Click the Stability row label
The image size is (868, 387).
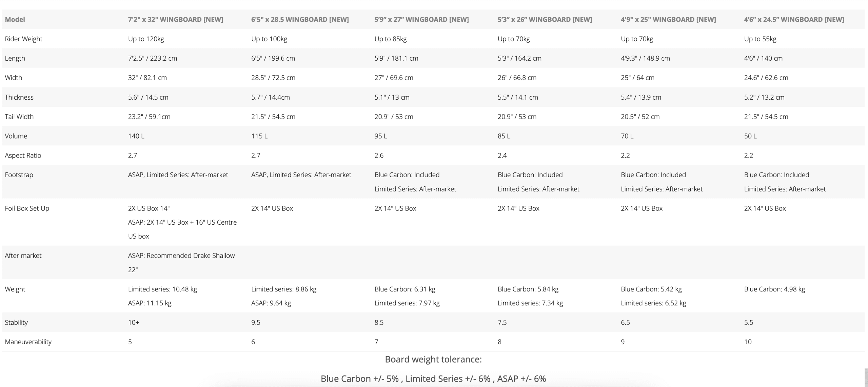(x=16, y=322)
